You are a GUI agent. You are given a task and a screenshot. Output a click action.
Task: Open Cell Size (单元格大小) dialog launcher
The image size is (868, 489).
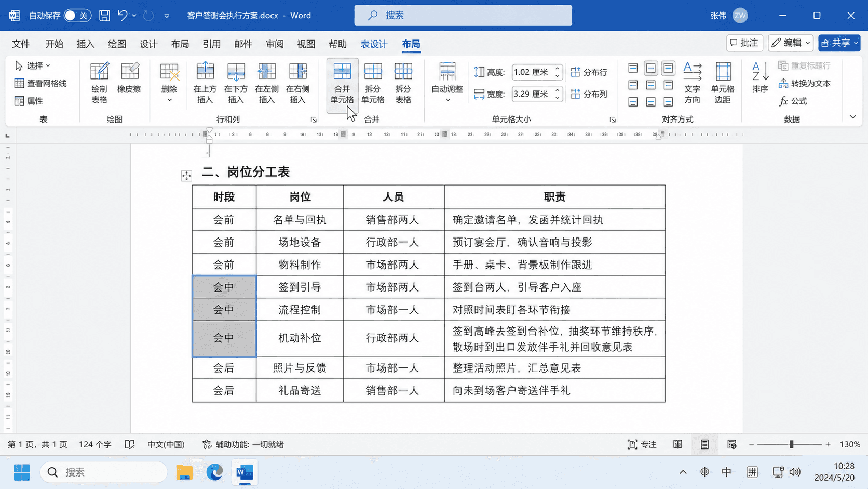[x=613, y=120]
